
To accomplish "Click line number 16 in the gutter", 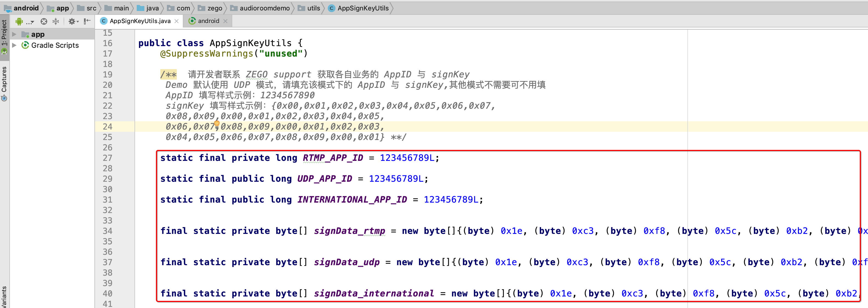I will click(x=108, y=43).
